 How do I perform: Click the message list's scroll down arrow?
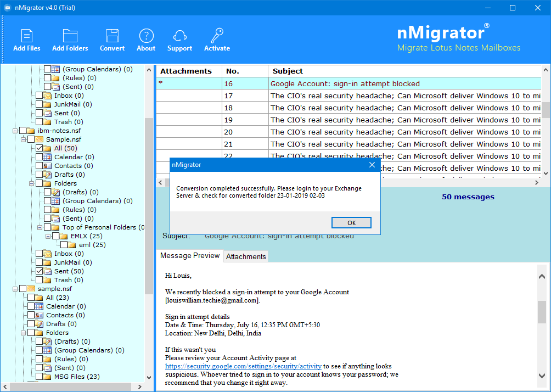[x=546, y=173]
